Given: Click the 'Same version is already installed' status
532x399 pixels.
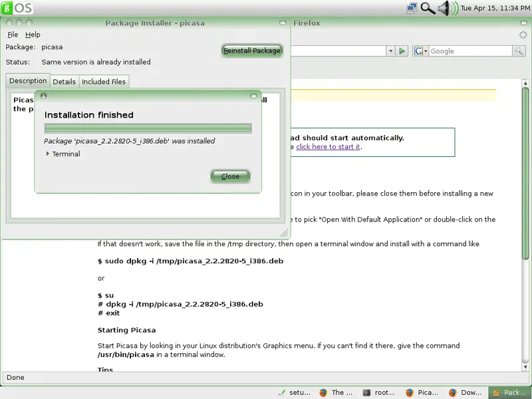Looking at the screenshot, I should click(96, 62).
